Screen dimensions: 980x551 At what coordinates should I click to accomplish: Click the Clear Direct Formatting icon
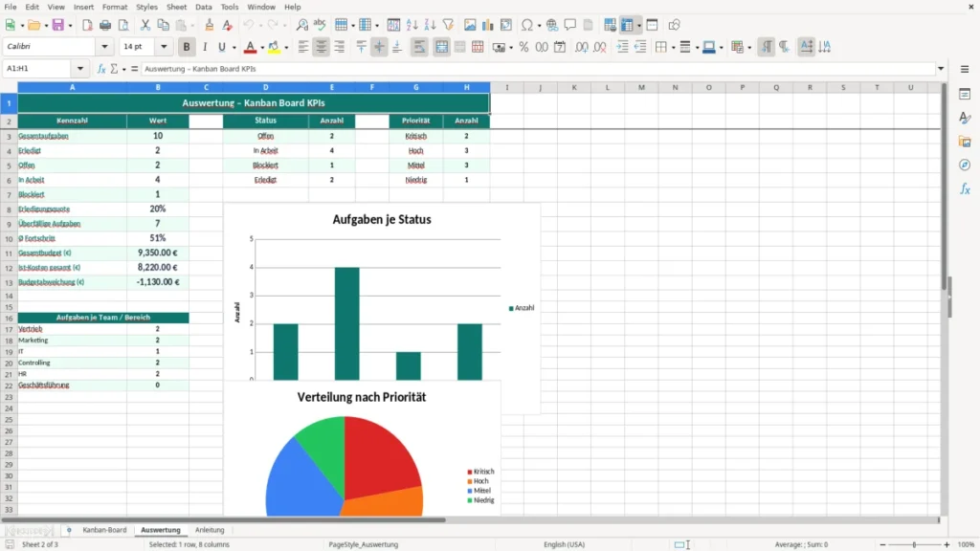pyautogui.click(x=228, y=25)
